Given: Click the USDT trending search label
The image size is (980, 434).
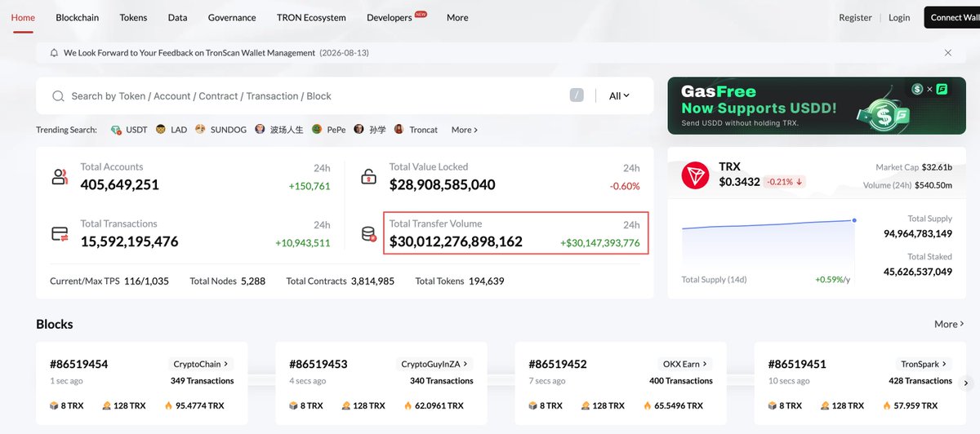Looking at the screenshot, I should tap(136, 130).
